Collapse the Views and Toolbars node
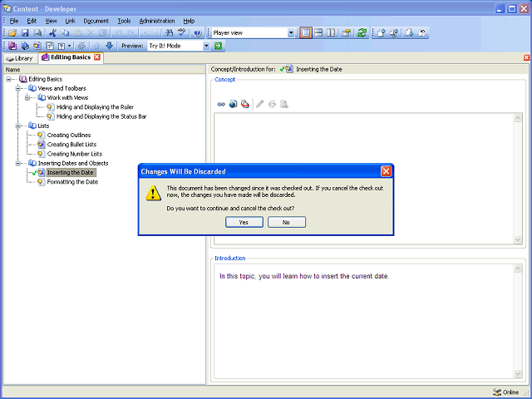This screenshot has height=399, width=532. (18, 89)
